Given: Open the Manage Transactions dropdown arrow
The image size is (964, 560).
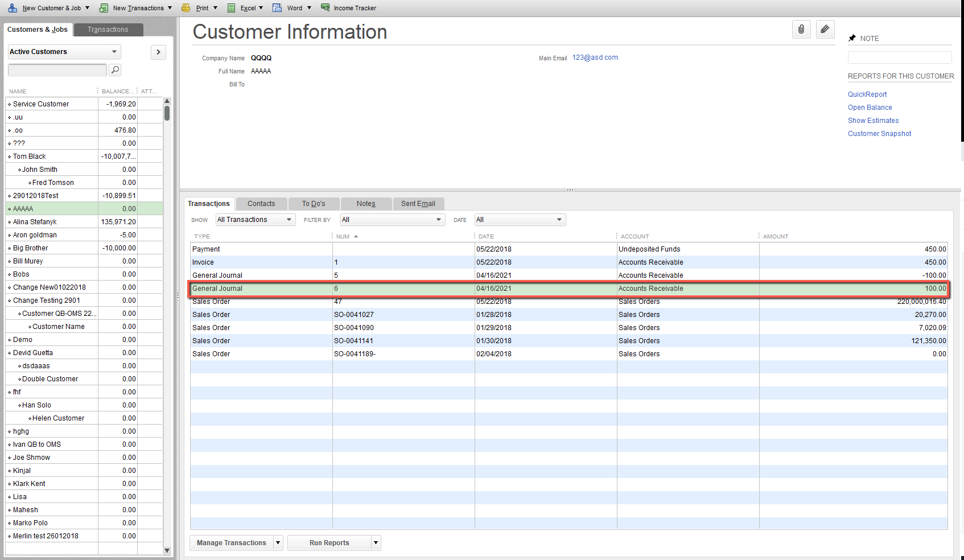Looking at the screenshot, I should pyautogui.click(x=278, y=543).
